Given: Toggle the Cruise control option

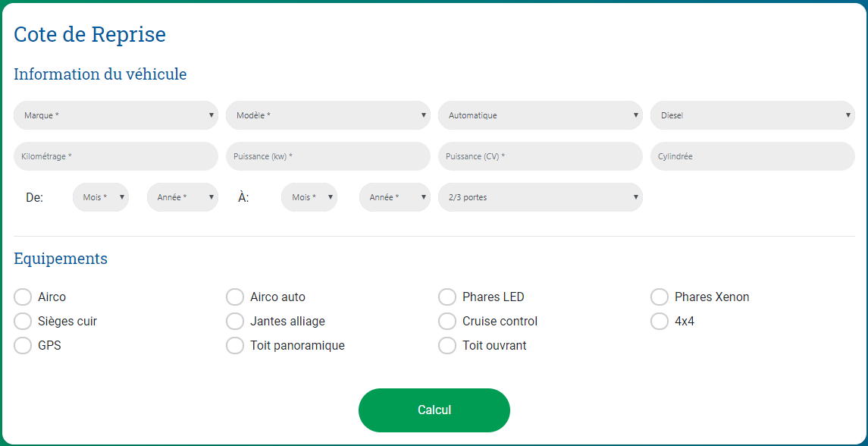Looking at the screenshot, I should click(447, 322).
